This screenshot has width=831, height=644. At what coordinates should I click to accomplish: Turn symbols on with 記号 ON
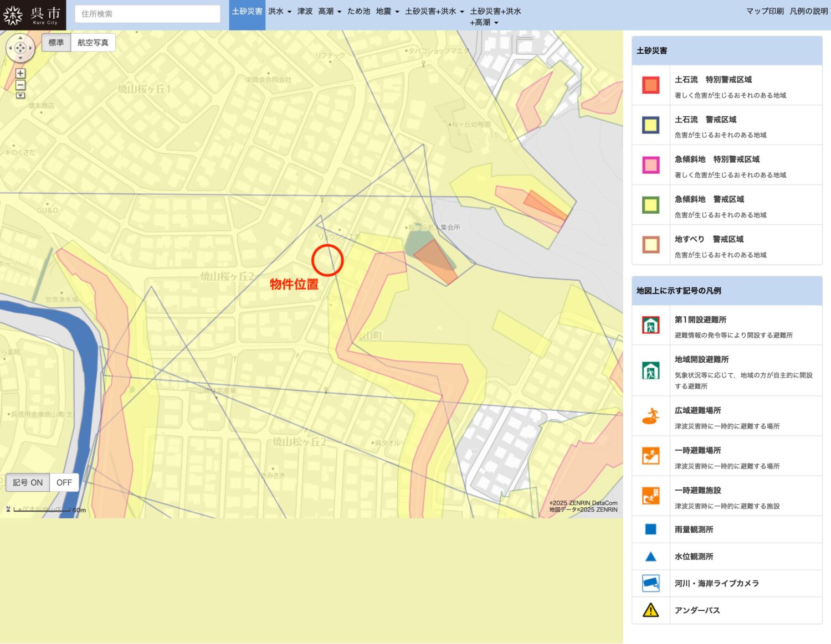(x=28, y=482)
